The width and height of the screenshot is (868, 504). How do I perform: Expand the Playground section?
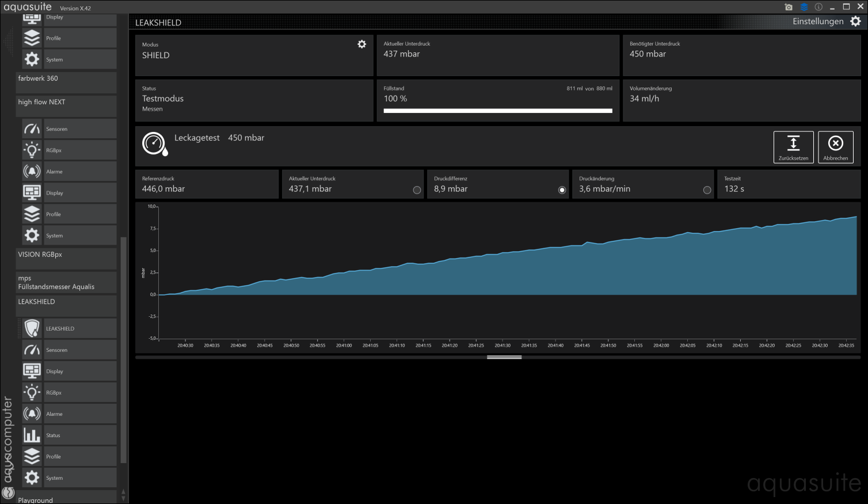pos(66,498)
